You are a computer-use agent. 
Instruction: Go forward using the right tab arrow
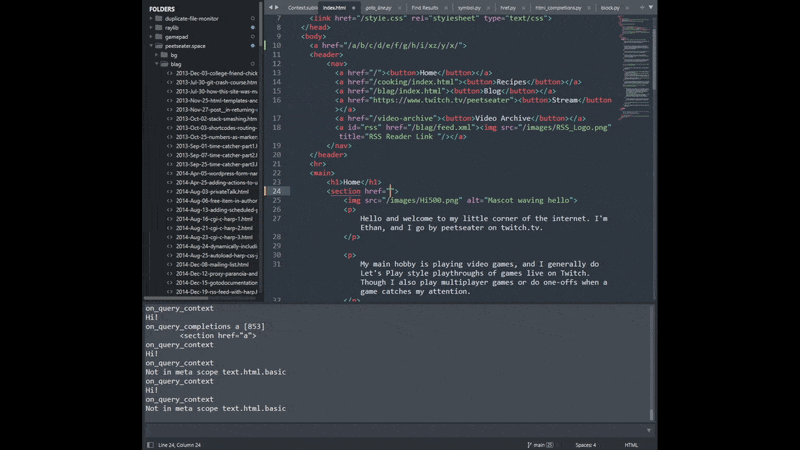277,8
